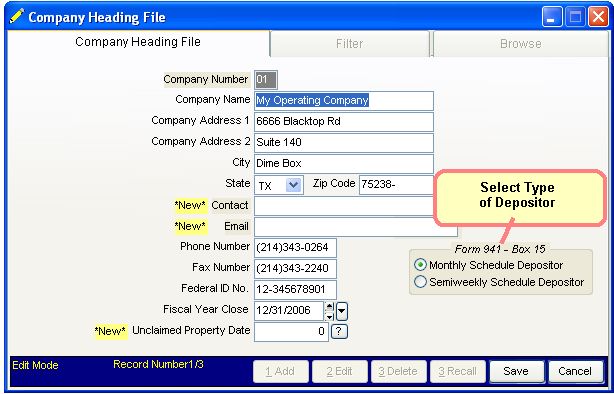This screenshot has height=394, width=614.
Task: Click the 'Form 941 - Box 15' group label
Action: pos(500,249)
